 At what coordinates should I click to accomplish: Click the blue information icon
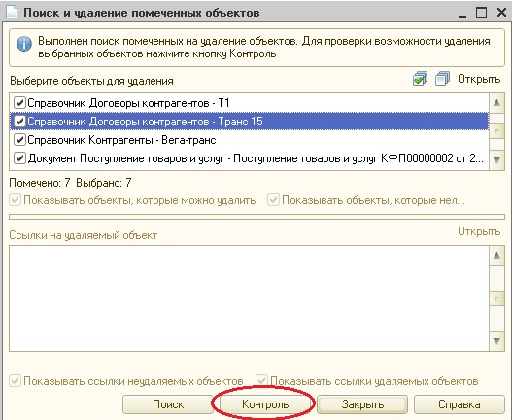coord(24,44)
